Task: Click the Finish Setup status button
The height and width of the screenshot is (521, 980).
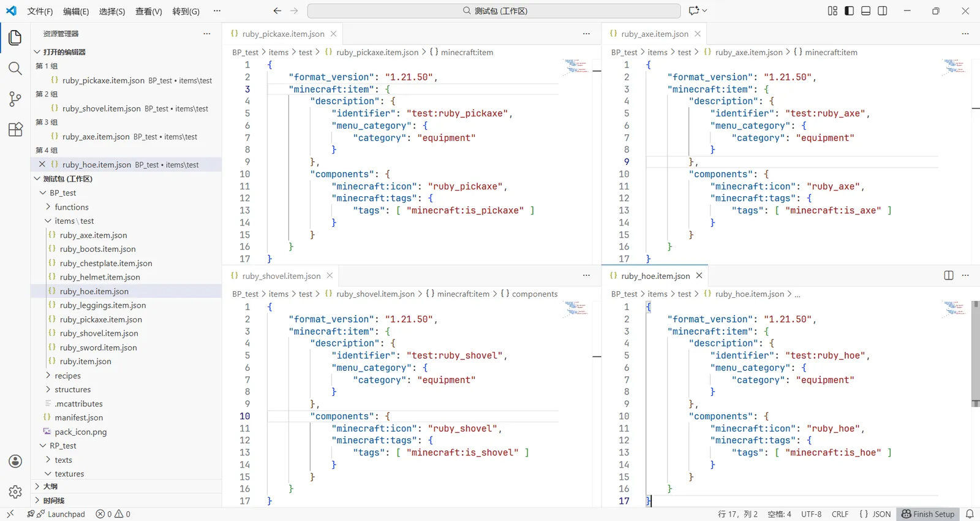Action: pyautogui.click(x=928, y=514)
